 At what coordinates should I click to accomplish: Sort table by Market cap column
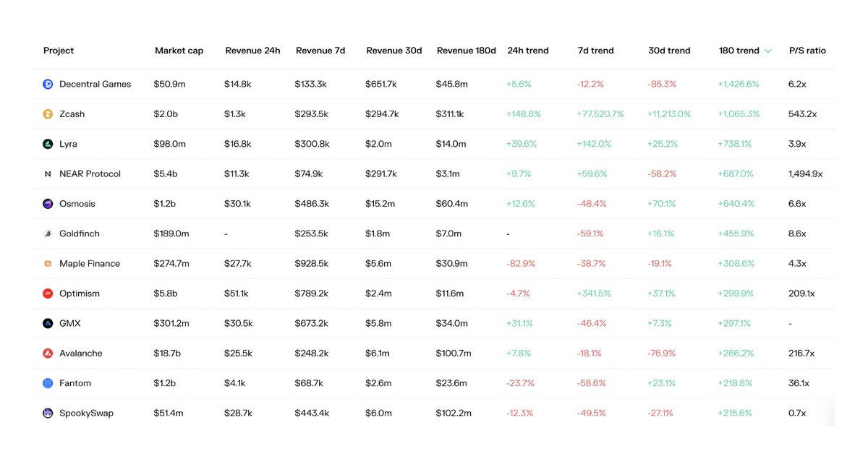pyautogui.click(x=179, y=51)
